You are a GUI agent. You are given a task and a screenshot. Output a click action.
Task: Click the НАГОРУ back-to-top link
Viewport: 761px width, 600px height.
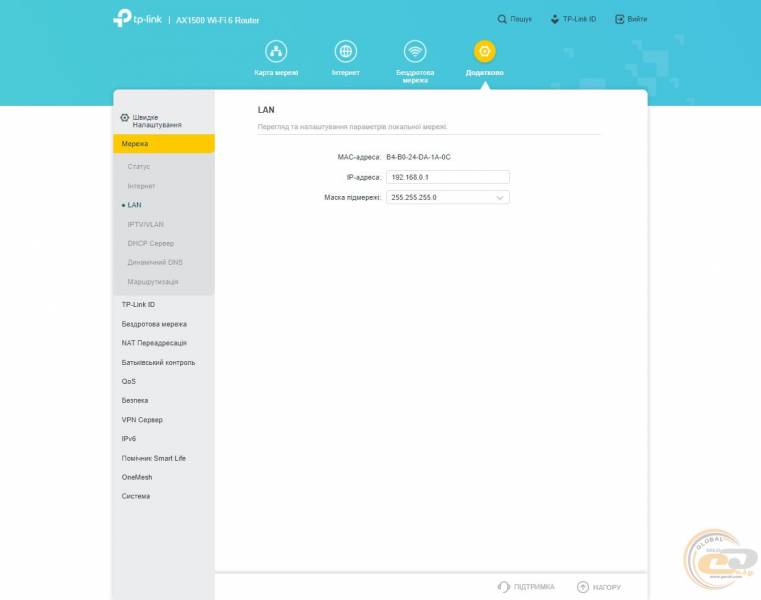point(607,587)
